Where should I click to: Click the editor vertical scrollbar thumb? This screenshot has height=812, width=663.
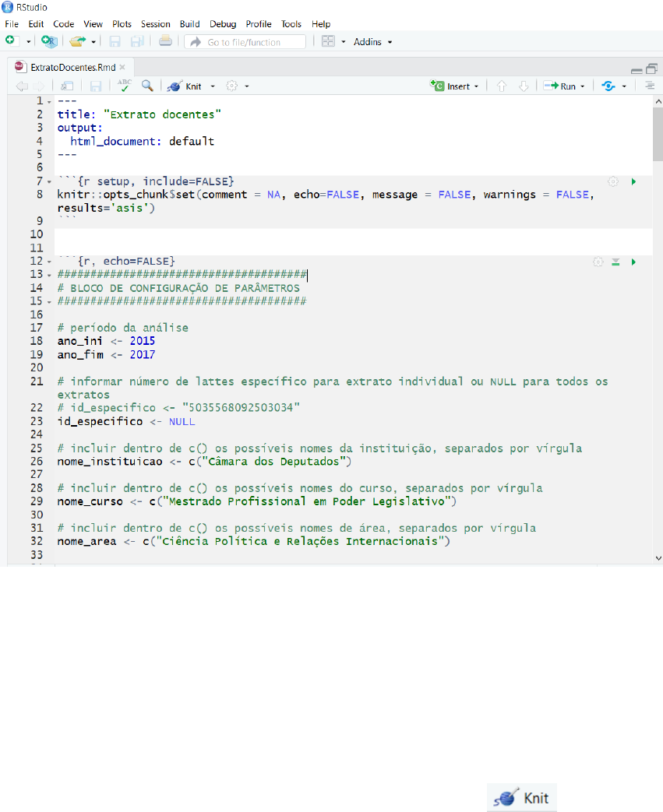[658, 135]
